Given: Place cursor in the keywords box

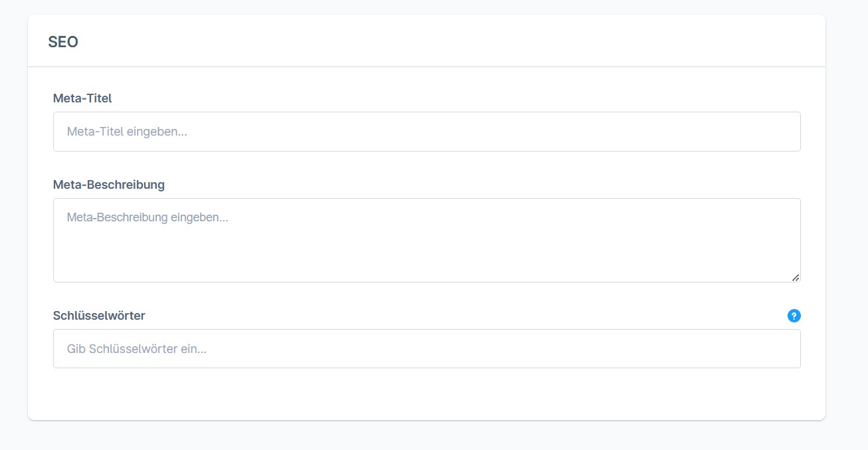Looking at the screenshot, I should (x=427, y=348).
